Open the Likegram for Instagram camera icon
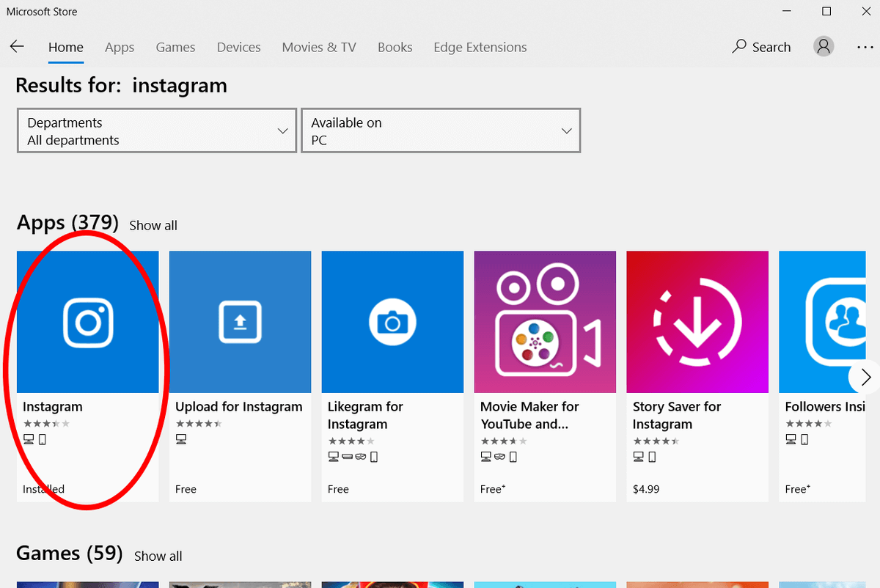 tap(392, 322)
